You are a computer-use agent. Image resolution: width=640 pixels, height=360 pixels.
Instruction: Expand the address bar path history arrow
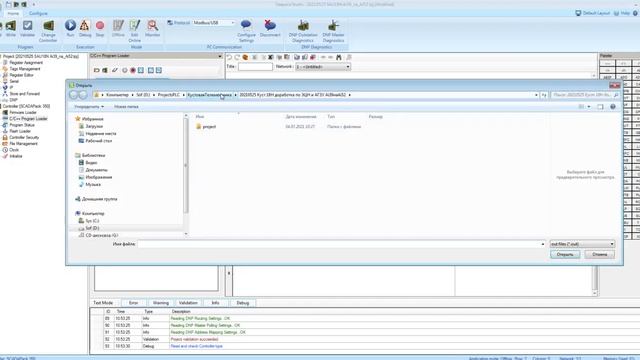(536, 95)
